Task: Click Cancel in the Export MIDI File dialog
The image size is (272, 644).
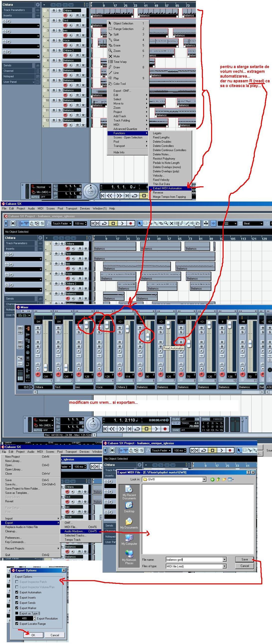Action: 245,566
